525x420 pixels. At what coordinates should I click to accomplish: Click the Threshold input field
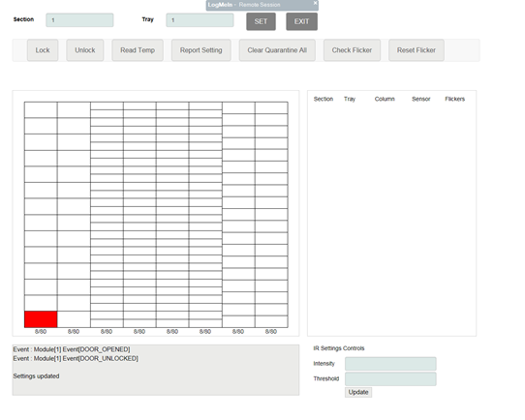click(x=390, y=378)
